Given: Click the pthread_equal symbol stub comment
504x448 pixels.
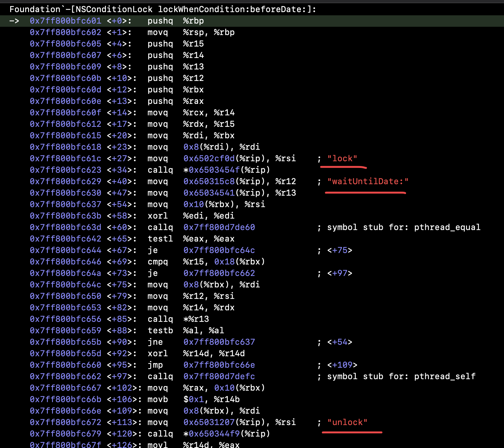Looking at the screenshot, I should click(x=404, y=228).
